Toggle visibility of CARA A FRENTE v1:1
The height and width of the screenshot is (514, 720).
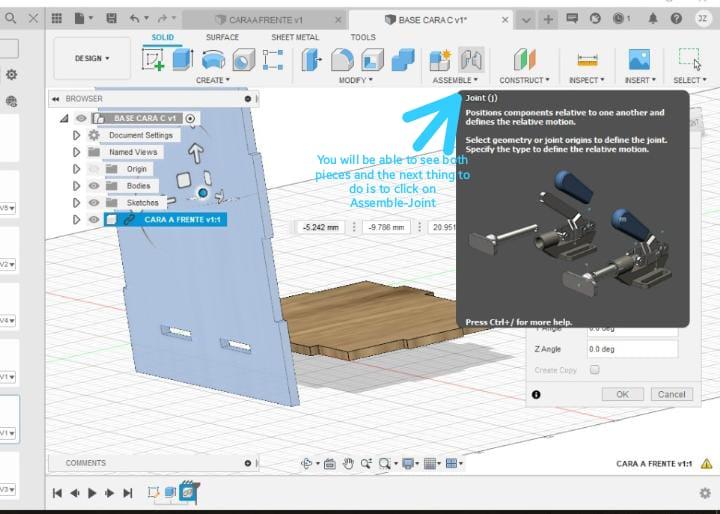94,220
